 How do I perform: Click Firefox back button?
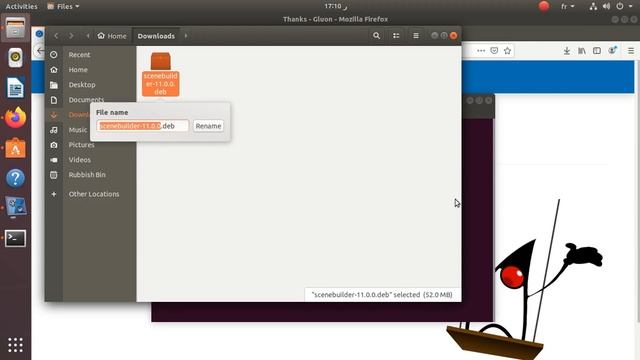[x=40, y=51]
